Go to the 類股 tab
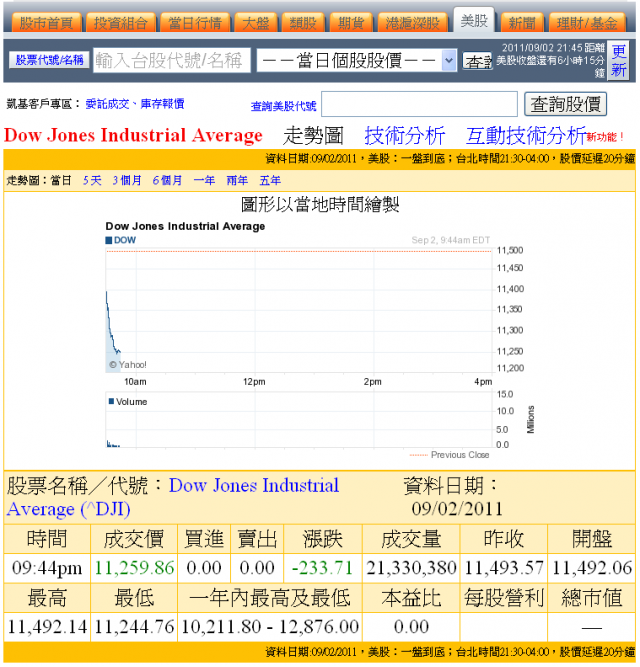 [303, 22]
